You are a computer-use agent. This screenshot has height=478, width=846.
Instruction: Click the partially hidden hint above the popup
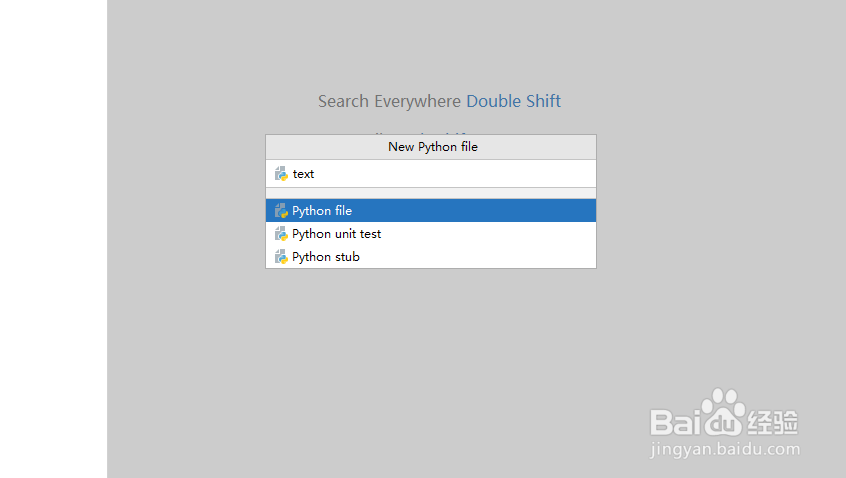[420, 131]
